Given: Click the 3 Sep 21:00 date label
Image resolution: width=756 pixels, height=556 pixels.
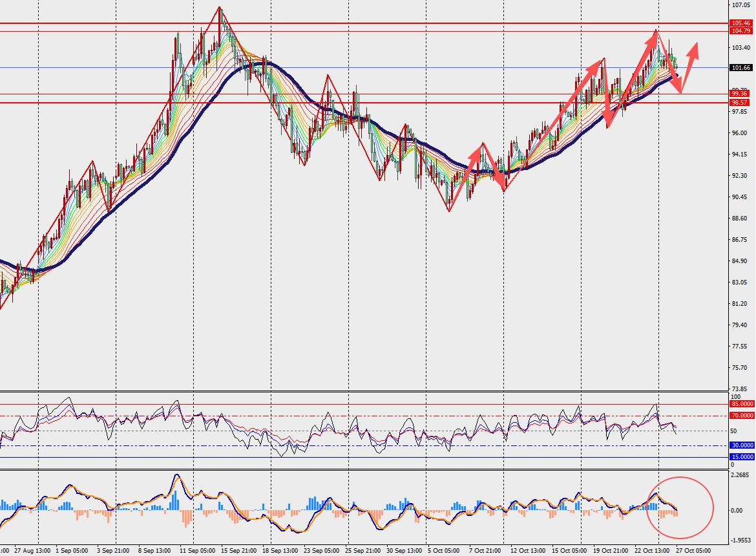Looking at the screenshot, I should point(113,551).
